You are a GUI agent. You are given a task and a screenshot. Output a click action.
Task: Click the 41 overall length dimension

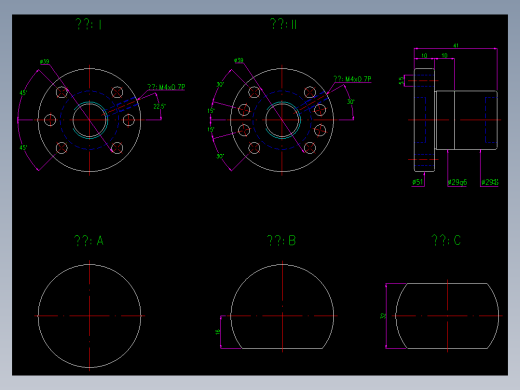(456, 46)
